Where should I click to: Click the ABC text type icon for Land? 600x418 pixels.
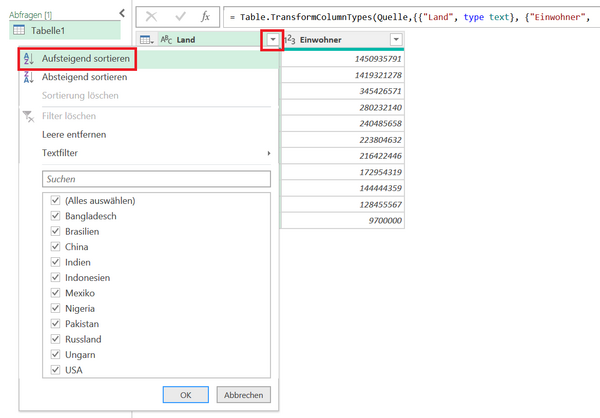tap(166, 40)
